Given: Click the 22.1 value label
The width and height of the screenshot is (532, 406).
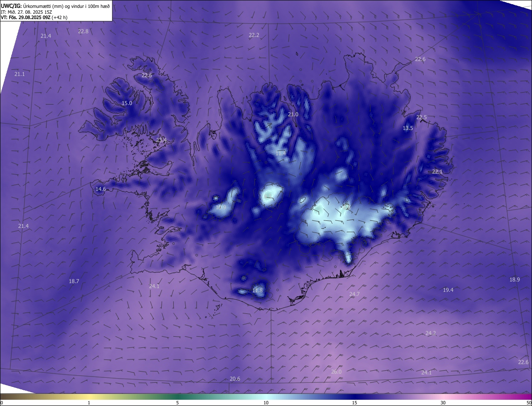Looking at the screenshot, I should (x=437, y=171).
